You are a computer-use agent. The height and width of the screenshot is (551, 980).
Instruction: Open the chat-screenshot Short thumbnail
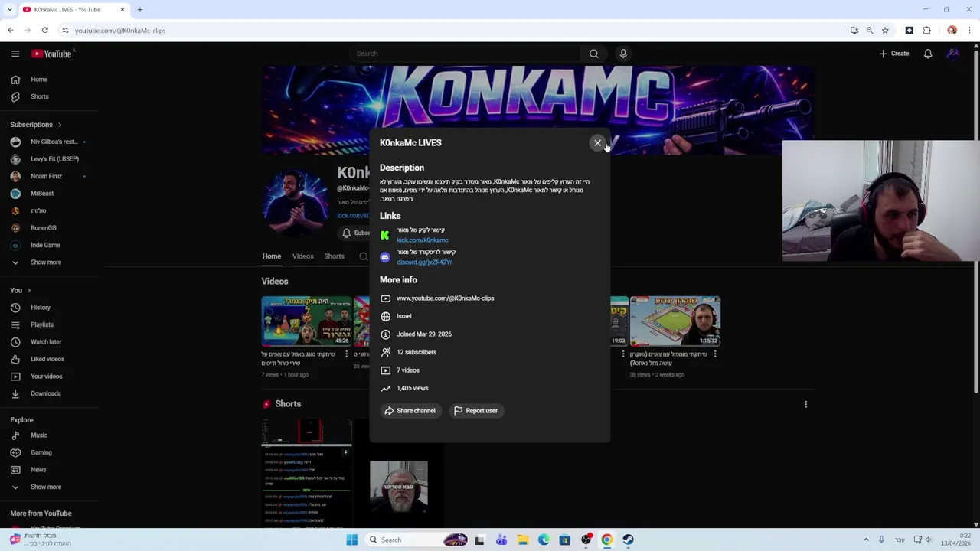(x=306, y=473)
